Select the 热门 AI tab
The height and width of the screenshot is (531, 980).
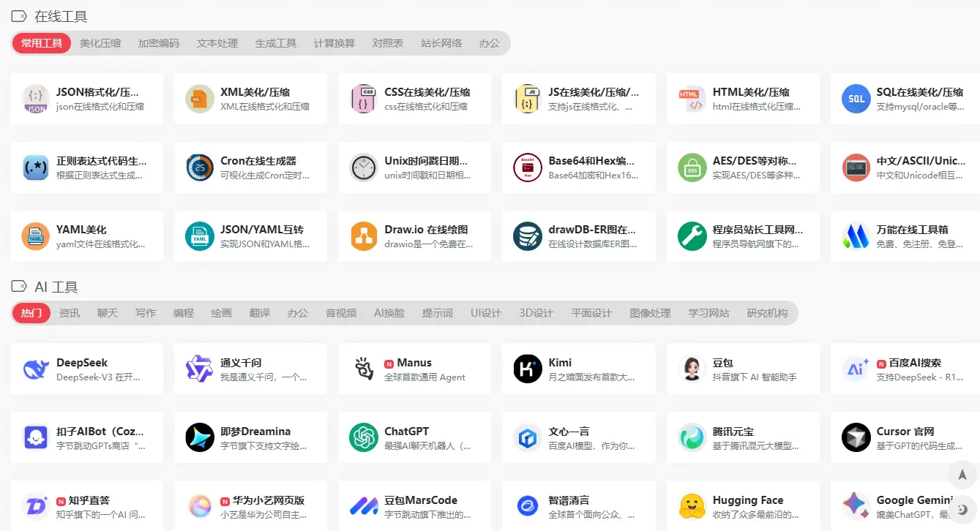point(31,313)
